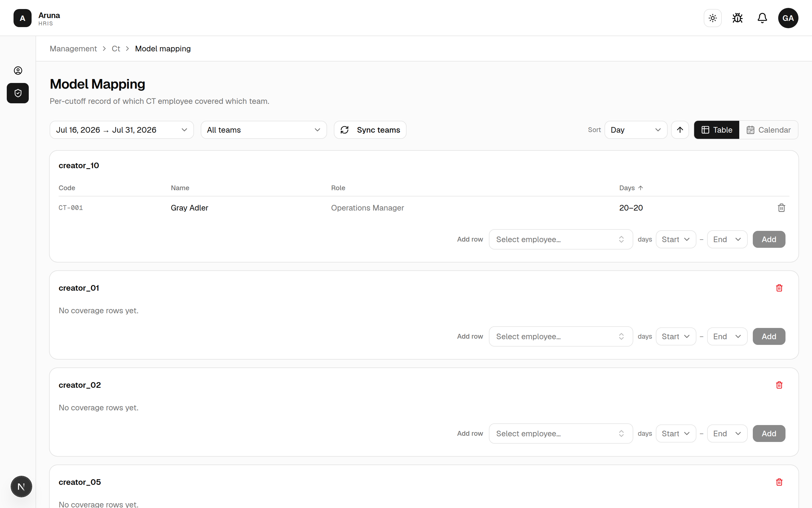Toggle the light theme sun icon

click(713, 18)
